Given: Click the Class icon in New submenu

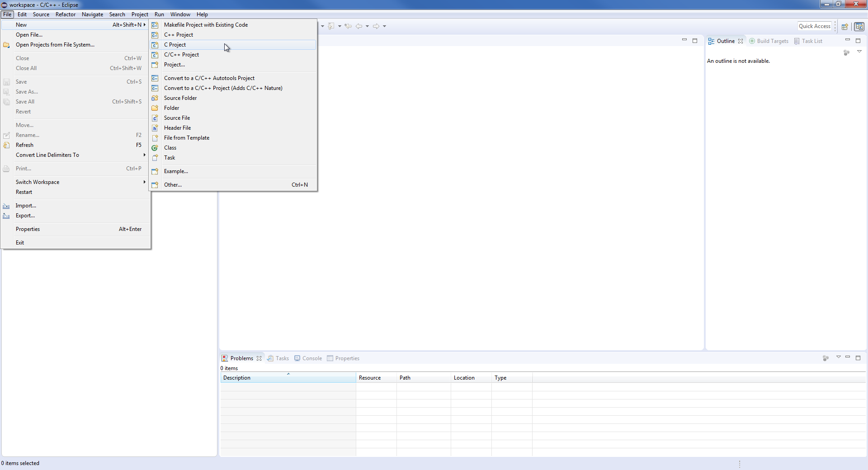Looking at the screenshot, I should pos(155,148).
